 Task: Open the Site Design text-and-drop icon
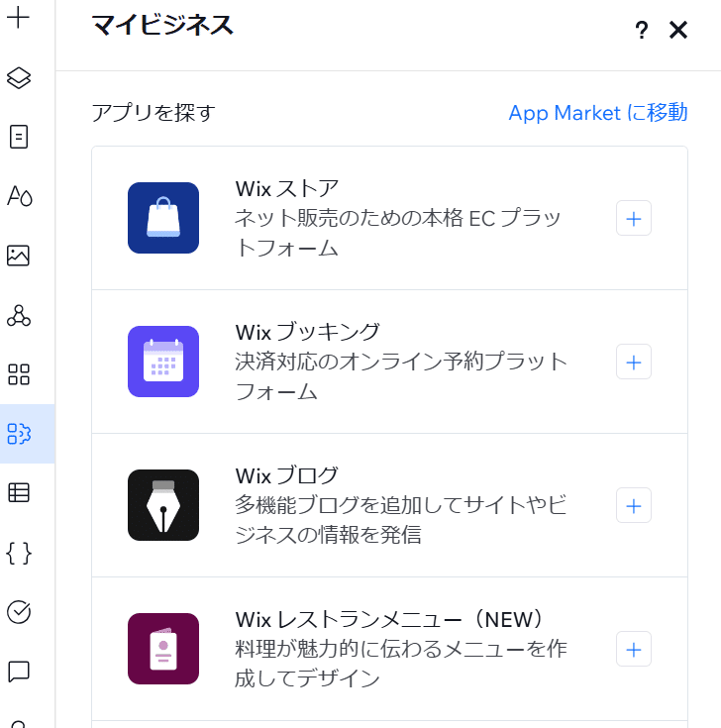click(19, 196)
